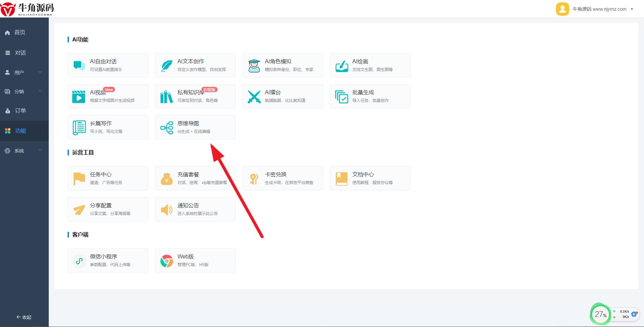Click the 运营工具 section heading
Image resolution: width=644 pixels, height=327 pixels.
pos(83,152)
